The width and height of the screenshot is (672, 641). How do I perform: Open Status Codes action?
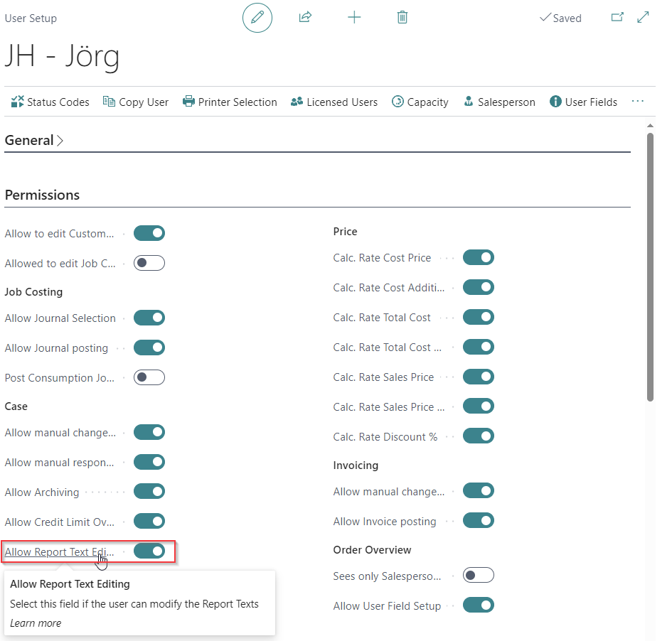click(50, 102)
